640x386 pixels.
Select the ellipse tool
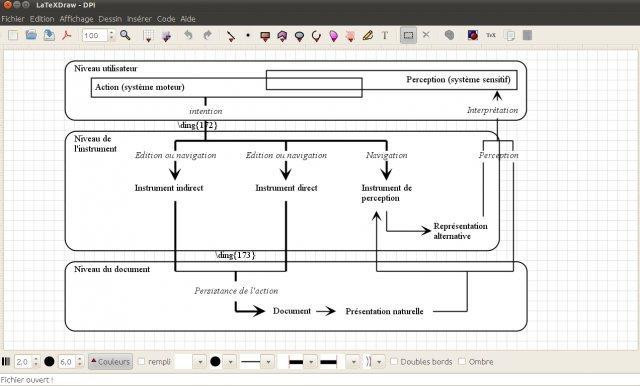pyautogui.click(x=299, y=36)
